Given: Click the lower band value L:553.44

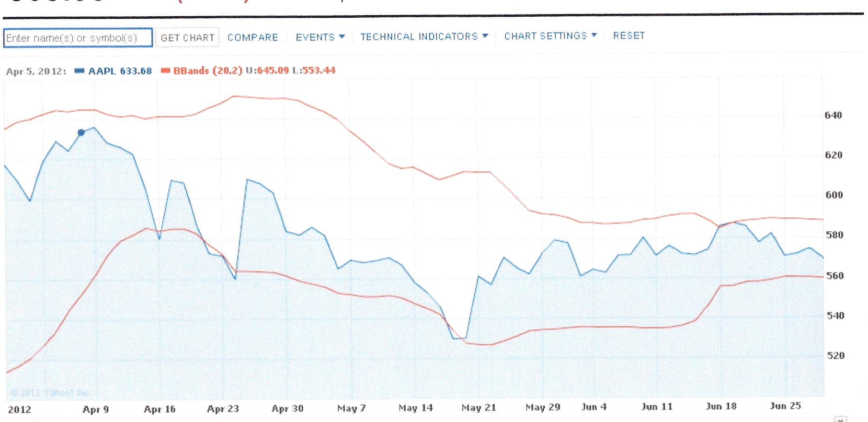Looking at the screenshot, I should coord(314,70).
